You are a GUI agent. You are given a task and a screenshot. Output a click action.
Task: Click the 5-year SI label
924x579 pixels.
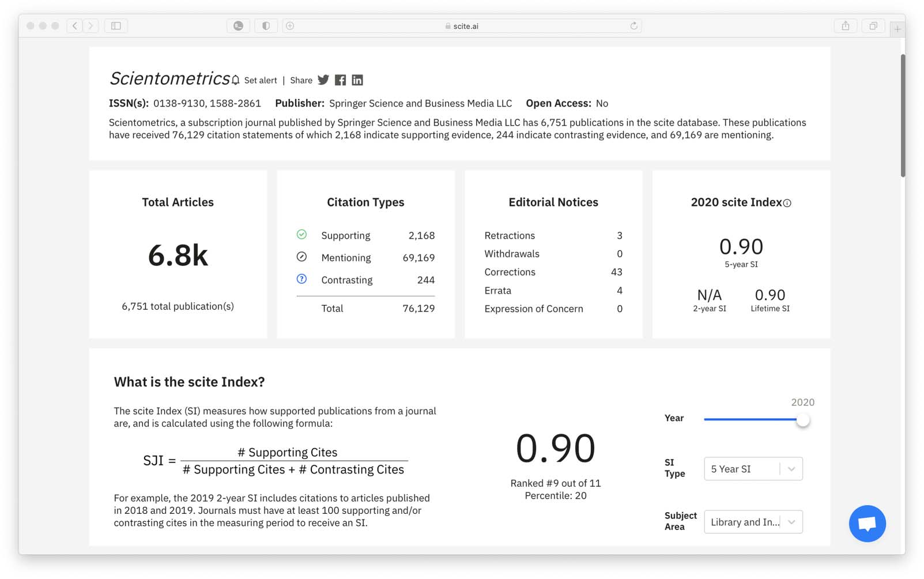(x=741, y=265)
